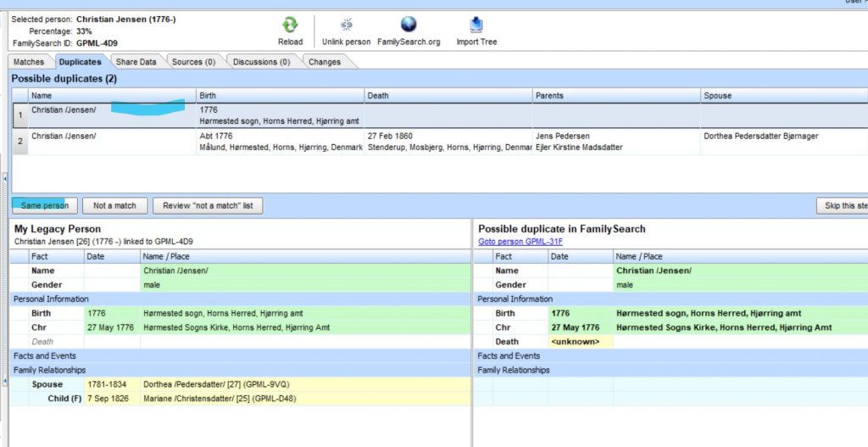The height and width of the screenshot is (447, 868).
Task: Select the Duplicates tab
Action: pos(81,62)
